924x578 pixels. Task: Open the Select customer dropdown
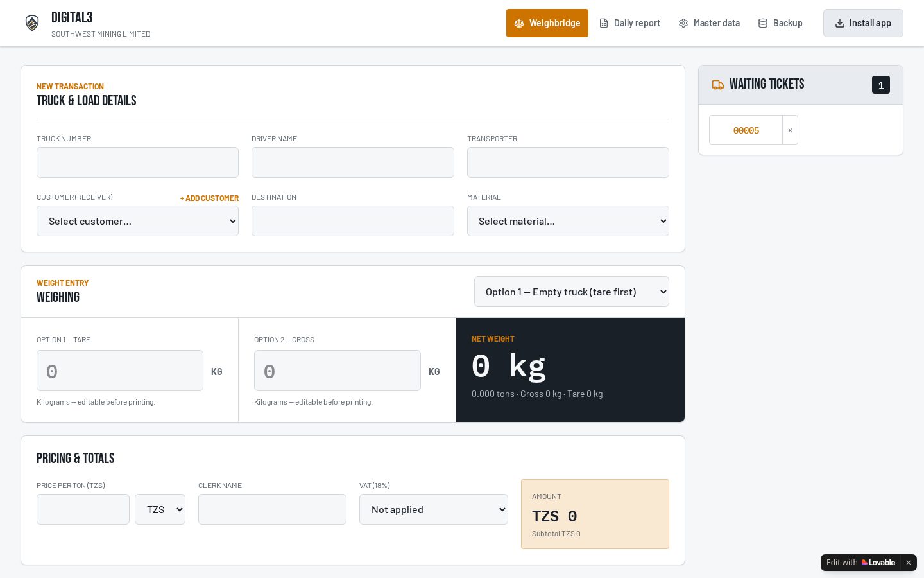pos(137,221)
